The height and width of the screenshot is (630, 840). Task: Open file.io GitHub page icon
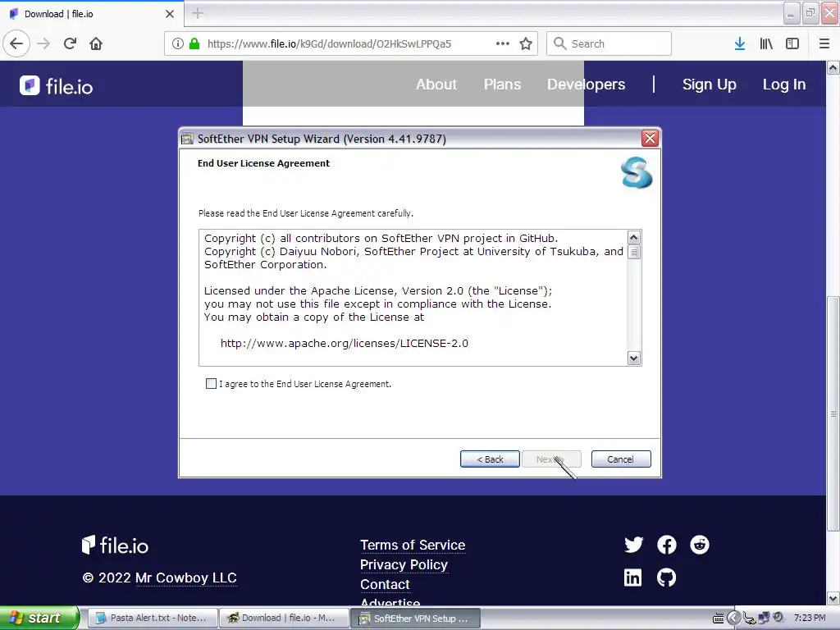coord(666,577)
